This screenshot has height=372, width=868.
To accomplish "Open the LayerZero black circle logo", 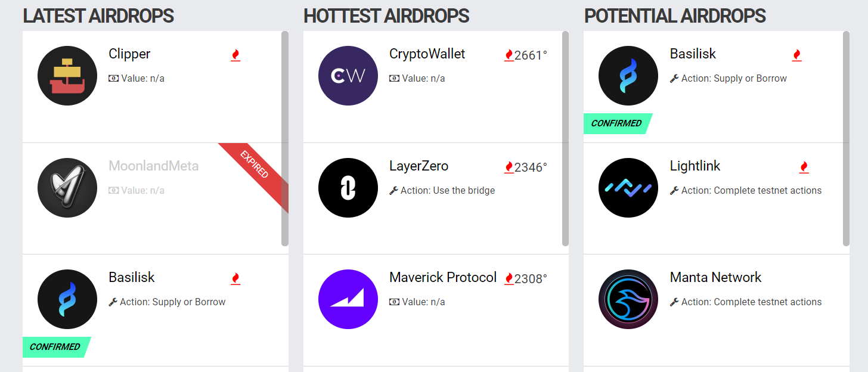I will [x=348, y=188].
